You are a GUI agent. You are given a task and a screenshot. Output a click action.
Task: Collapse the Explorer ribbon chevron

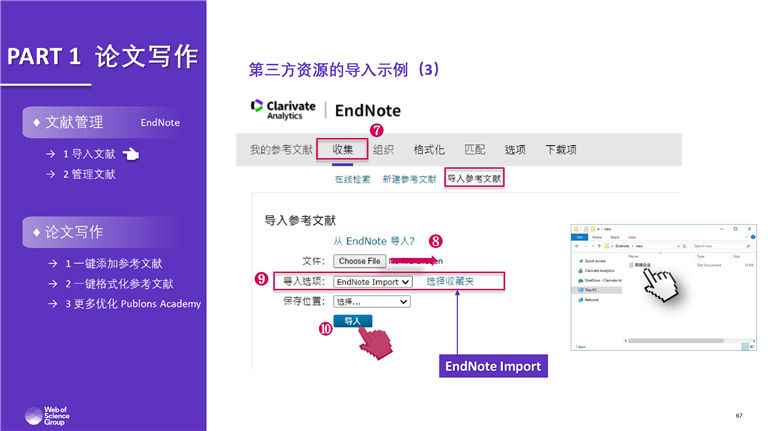pyautogui.click(x=746, y=237)
